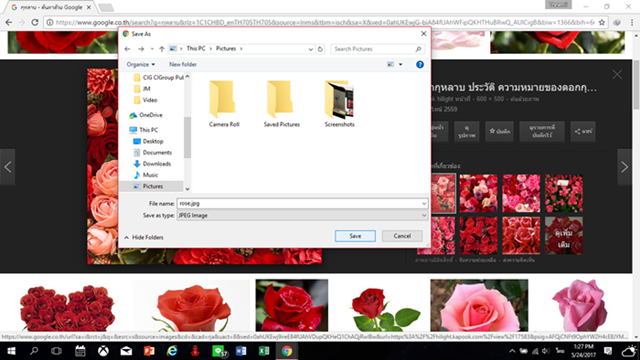Open the view options dropdown arrow
The width and height of the screenshot is (640, 360).
tap(400, 64)
